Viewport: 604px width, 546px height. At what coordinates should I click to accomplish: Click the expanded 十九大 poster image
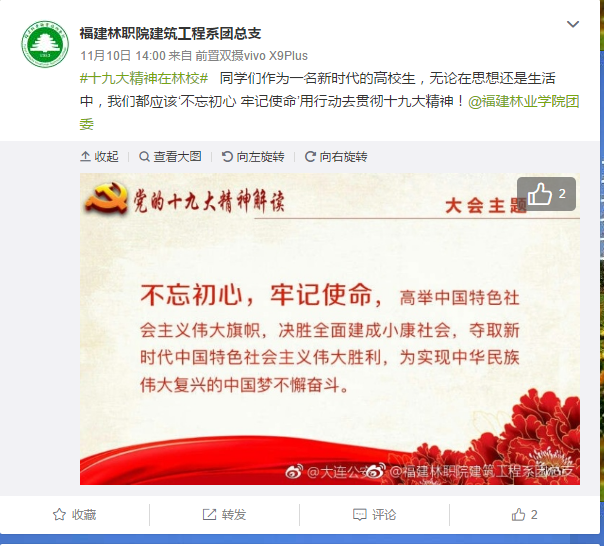(330, 329)
